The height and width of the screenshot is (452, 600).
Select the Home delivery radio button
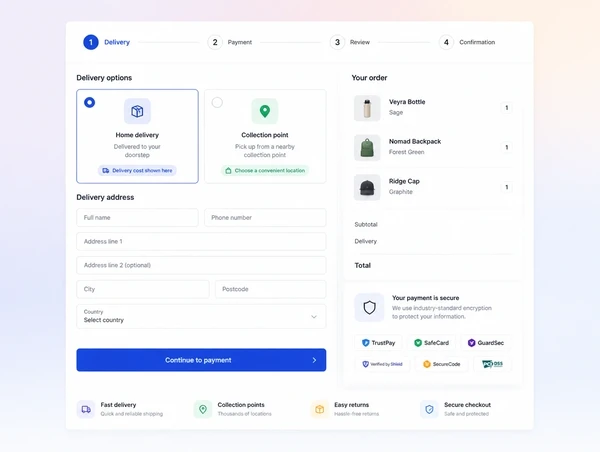[90, 103]
